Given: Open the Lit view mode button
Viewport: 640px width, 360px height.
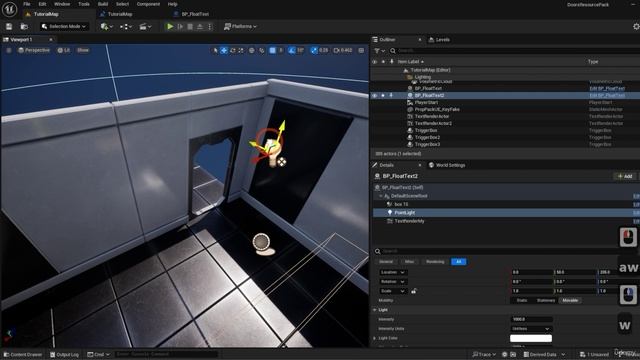Looking at the screenshot, I should coord(64,50).
